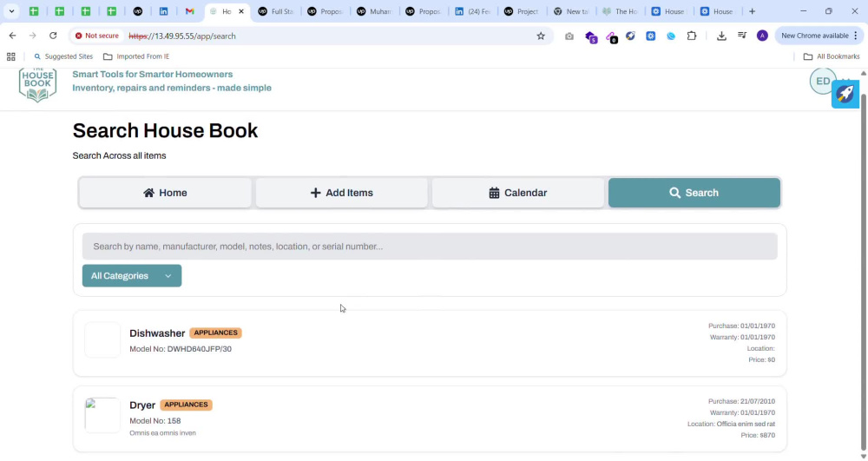
Task: Open the ED user avatar menu
Action: 823,82
